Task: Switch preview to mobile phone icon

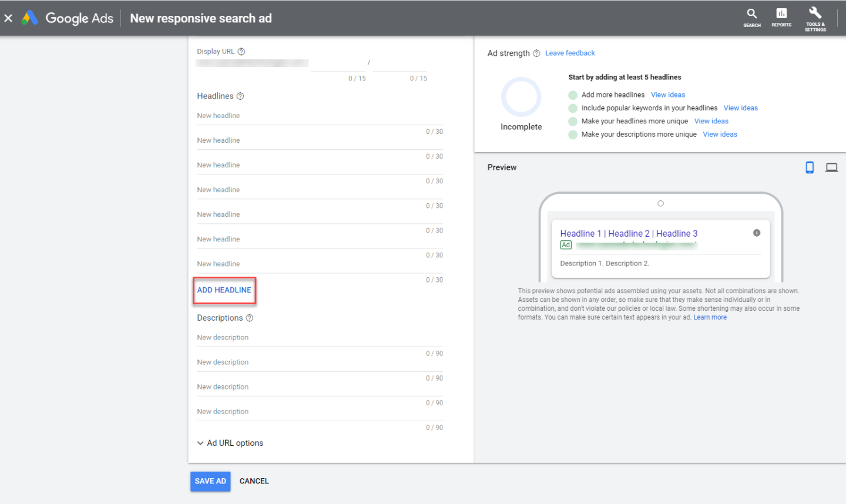Action: (810, 167)
